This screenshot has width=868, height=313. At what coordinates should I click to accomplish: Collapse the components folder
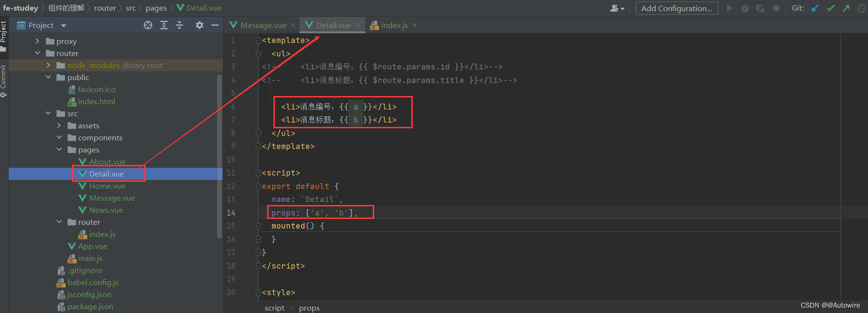coord(59,137)
